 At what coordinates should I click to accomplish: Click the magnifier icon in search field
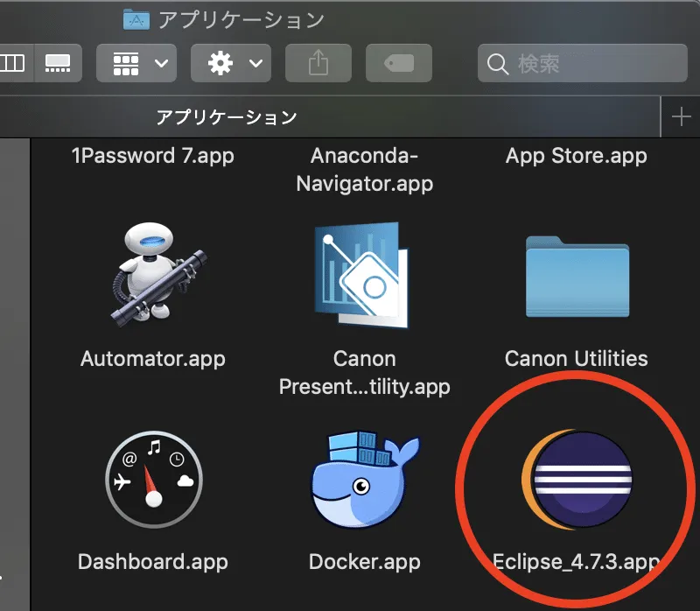(x=497, y=64)
